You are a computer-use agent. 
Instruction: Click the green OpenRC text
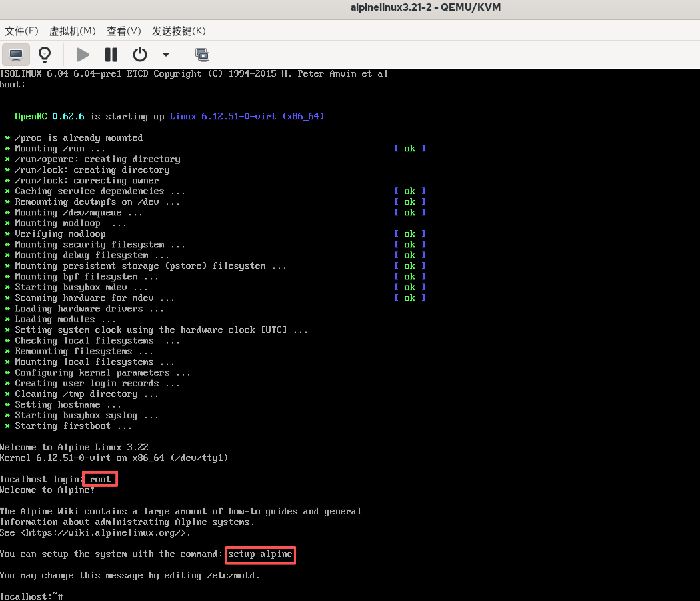click(31, 116)
